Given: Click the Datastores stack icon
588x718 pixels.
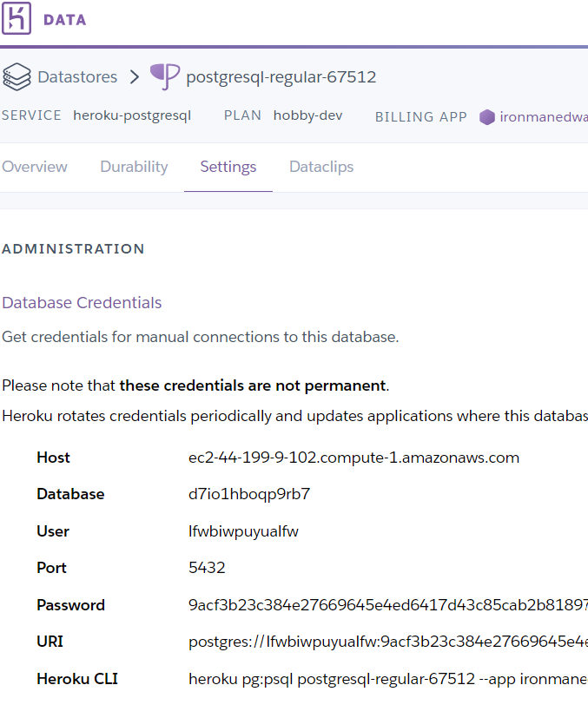Looking at the screenshot, I should (x=17, y=77).
